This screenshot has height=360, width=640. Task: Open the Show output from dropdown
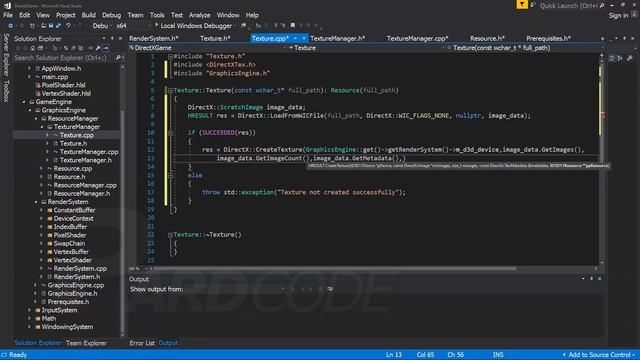235,289
